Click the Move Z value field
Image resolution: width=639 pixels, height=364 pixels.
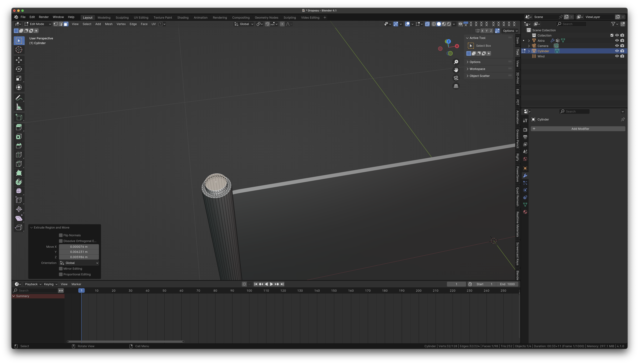click(x=79, y=257)
